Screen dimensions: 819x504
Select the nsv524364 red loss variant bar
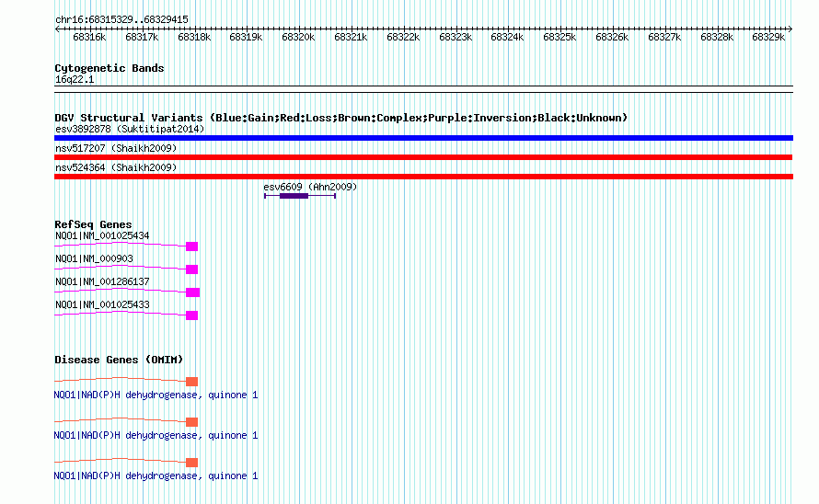[423, 177]
